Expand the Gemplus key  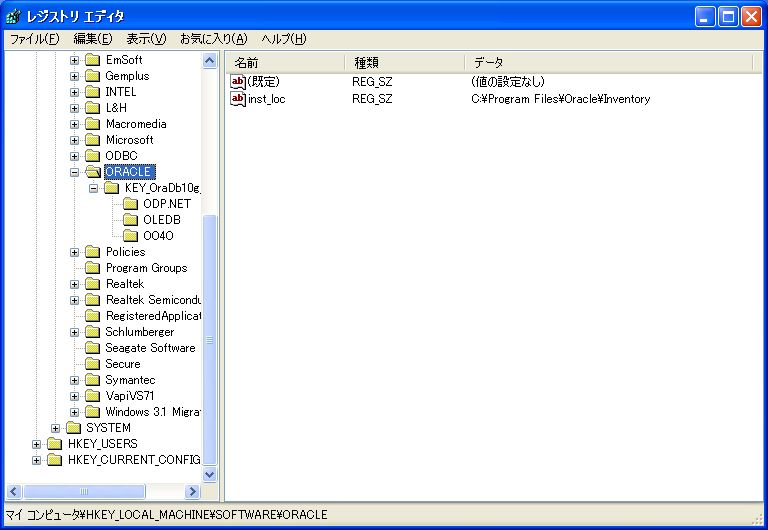[x=74, y=76]
